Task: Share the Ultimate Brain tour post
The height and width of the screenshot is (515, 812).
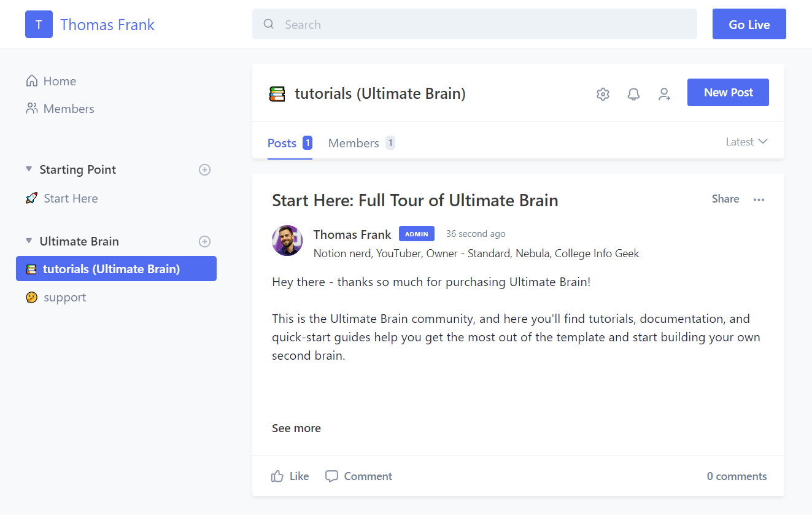Action: click(x=725, y=199)
